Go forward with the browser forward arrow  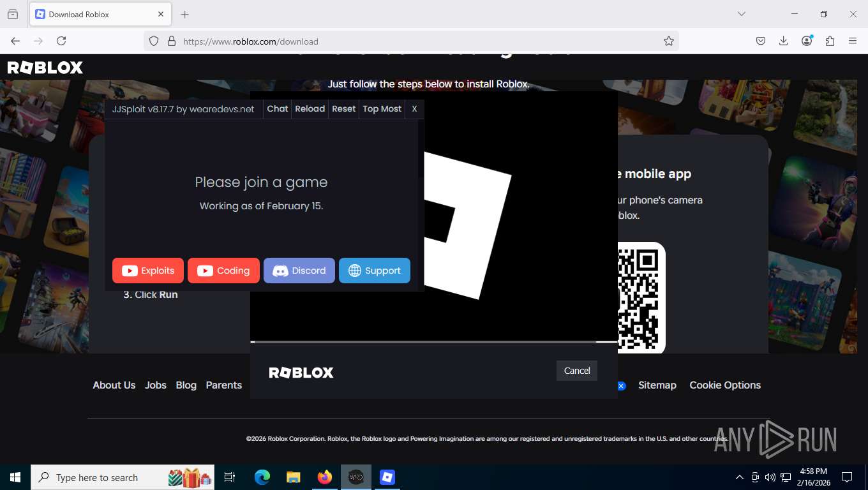pyautogui.click(x=38, y=41)
